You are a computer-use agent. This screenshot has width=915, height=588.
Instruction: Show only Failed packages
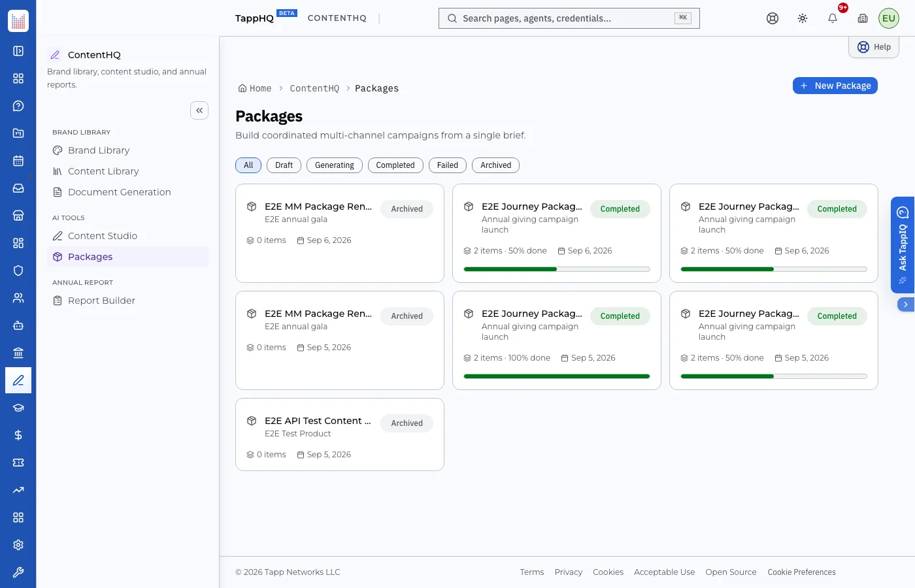(x=448, y=165)
